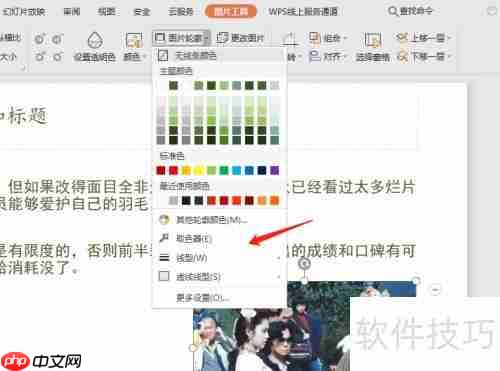Click the 组合 group icon

click(314, 38)
